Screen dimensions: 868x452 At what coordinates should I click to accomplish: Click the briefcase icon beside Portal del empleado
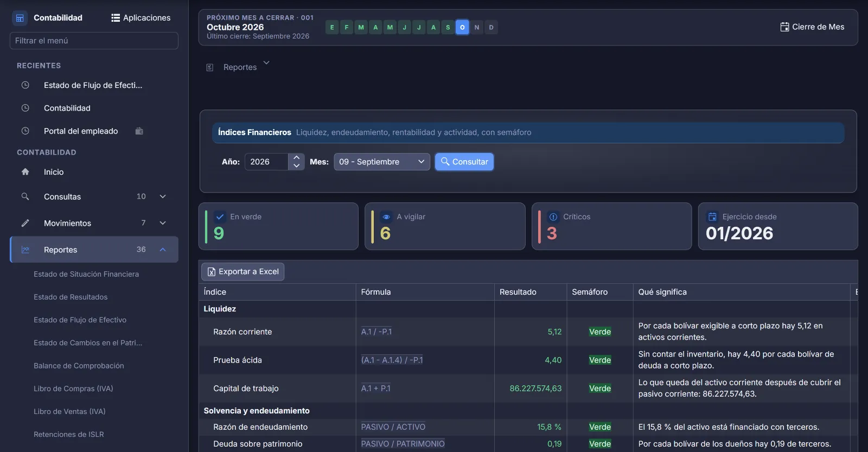(139, 131)
